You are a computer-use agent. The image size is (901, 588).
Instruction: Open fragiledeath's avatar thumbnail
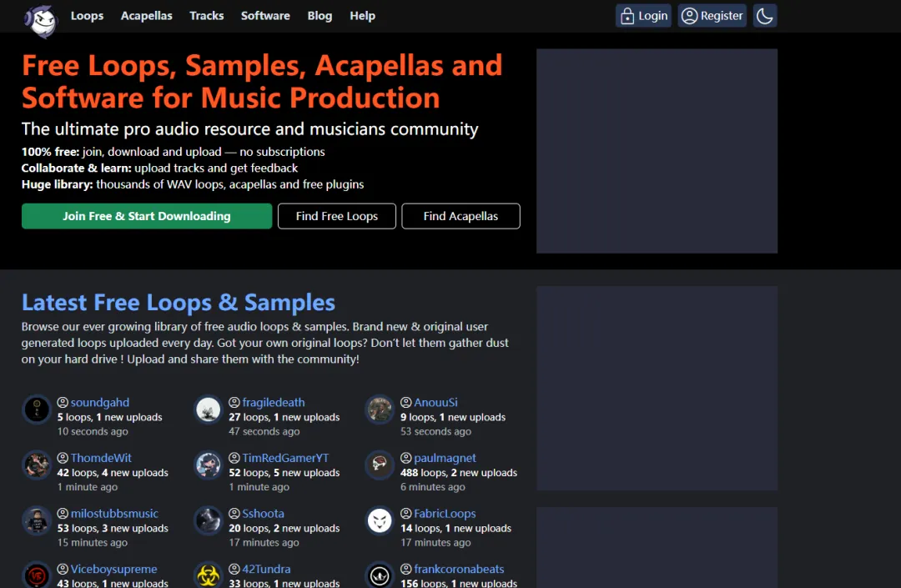[x=208, y=410]
